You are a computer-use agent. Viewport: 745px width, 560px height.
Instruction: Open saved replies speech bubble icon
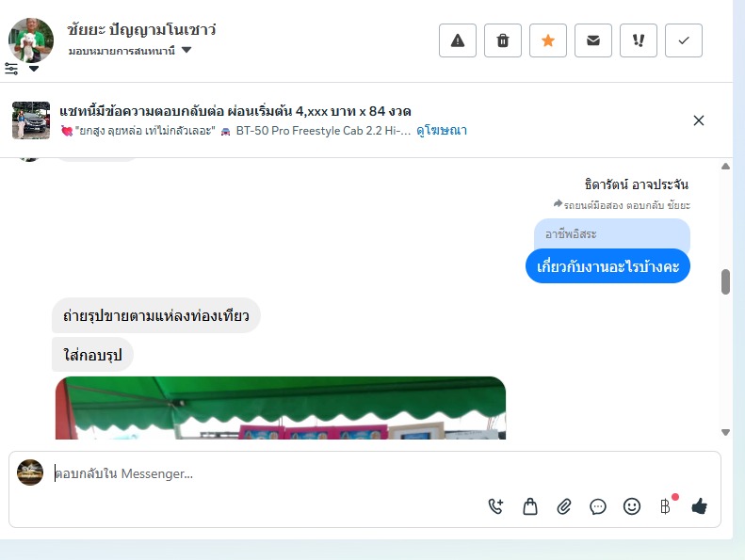tap(598, 506)
